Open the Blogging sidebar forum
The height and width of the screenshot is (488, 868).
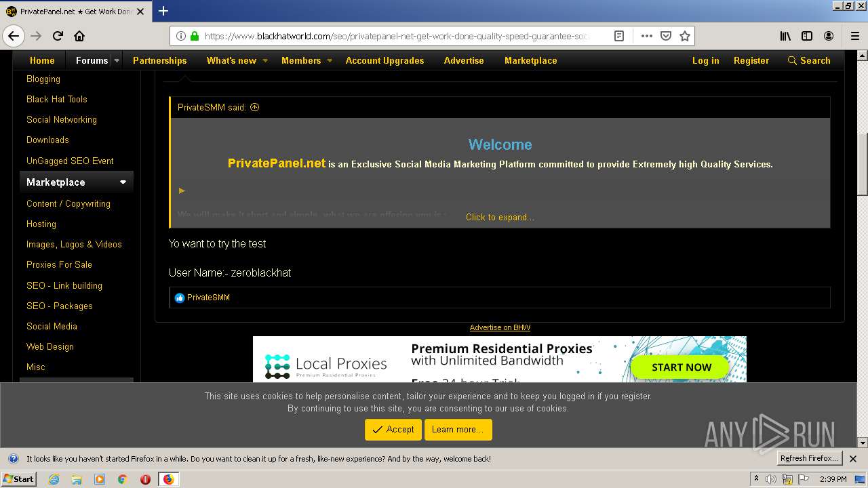(x=43, y=79)
